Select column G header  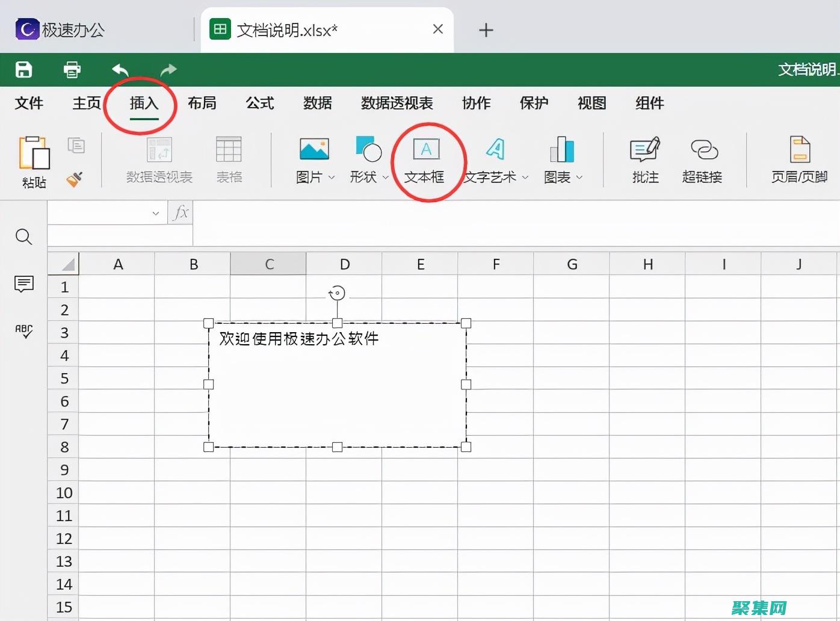571,264
